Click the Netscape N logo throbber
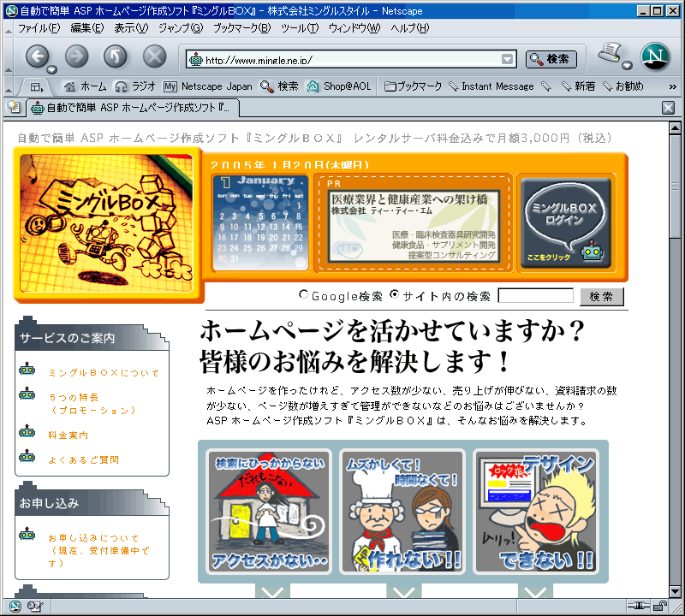 click(x=655, y=56)
